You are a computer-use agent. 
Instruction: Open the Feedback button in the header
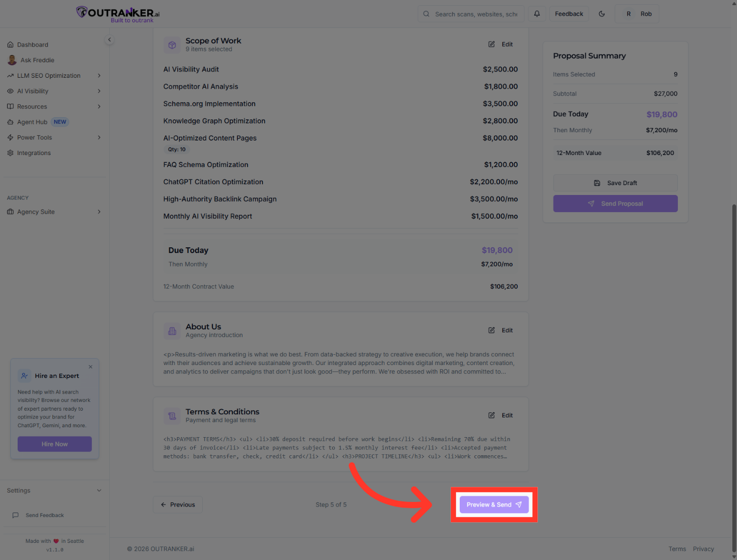pos(569,14)
